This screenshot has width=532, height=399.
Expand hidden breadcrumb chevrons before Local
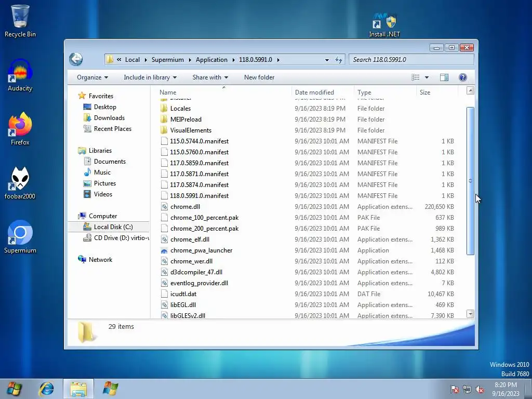pyautogui.click(x=119, y=59)
